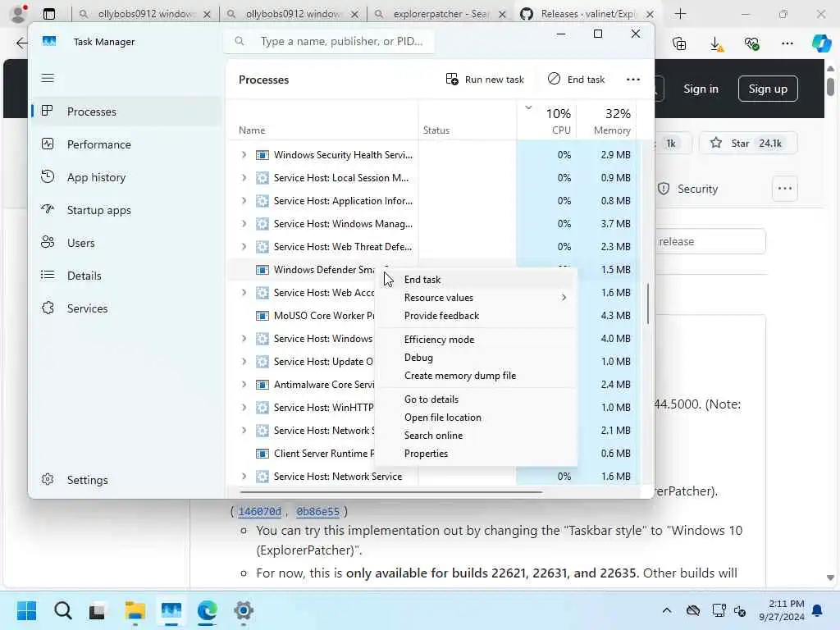This screenshot has width=840, height=630.
Task: Open Properties from context menu
Action: 477,454
